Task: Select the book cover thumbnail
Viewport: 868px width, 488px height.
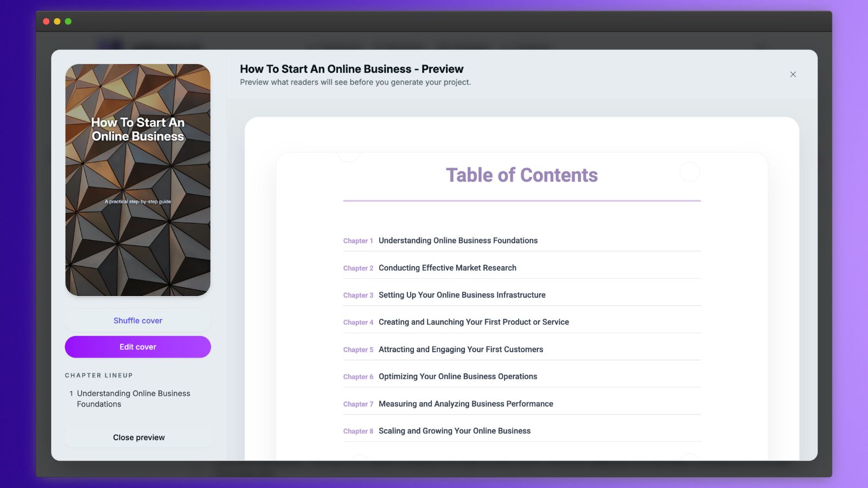Action: point(138,179)
